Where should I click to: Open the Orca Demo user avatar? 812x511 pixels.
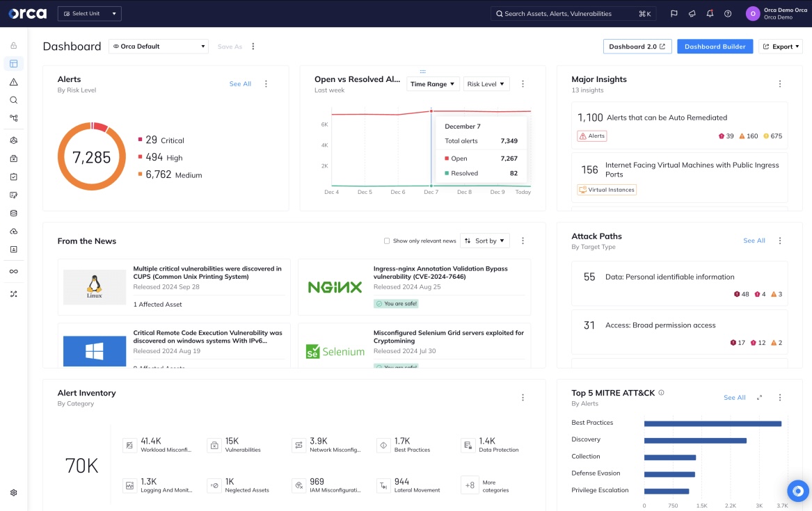click(752, 13)
